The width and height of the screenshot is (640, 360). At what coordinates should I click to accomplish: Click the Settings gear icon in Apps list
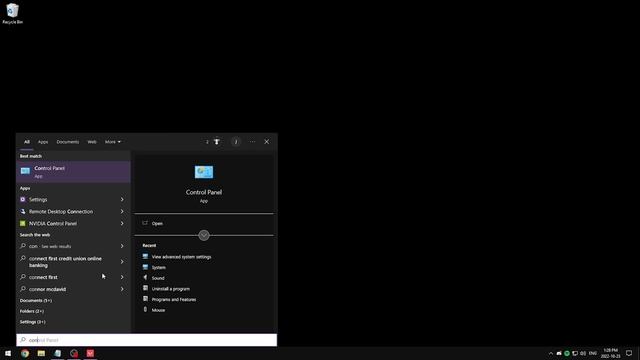click(23, 200)
